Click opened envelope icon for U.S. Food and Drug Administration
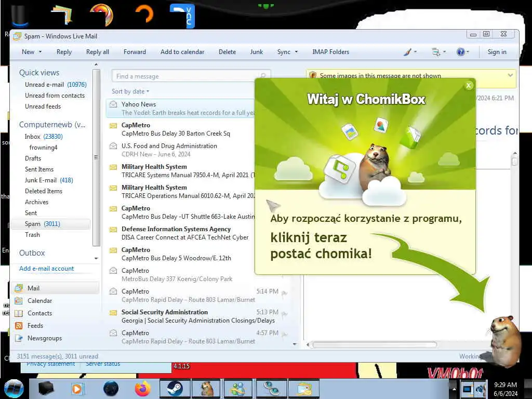Viewport: 532px width, 399px height. [113, 146]
